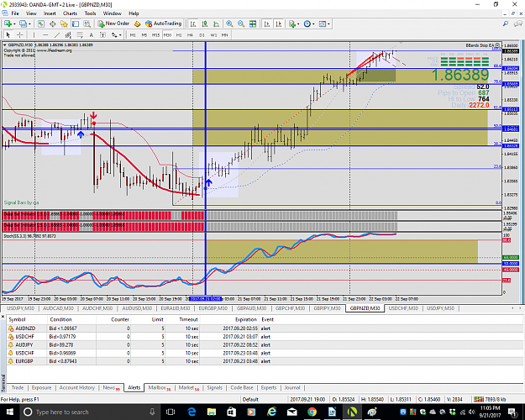Open the Mailbox terminal tab
Viewport: 525px width, 420px height.
pos(159,387)
